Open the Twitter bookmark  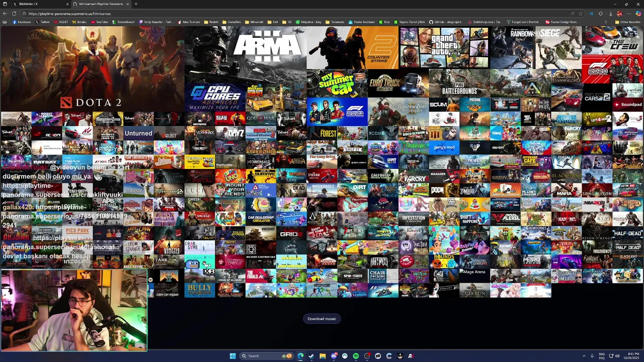point(43,22)
